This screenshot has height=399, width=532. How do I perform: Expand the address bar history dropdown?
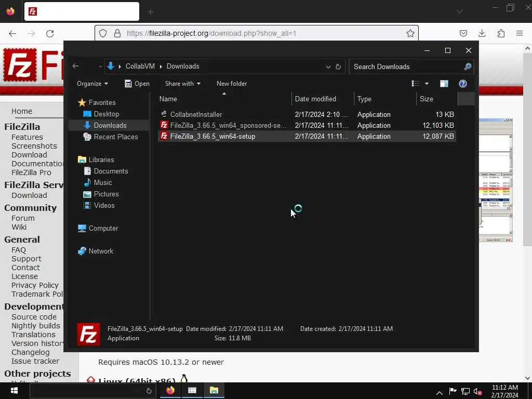tap(328, 66)
